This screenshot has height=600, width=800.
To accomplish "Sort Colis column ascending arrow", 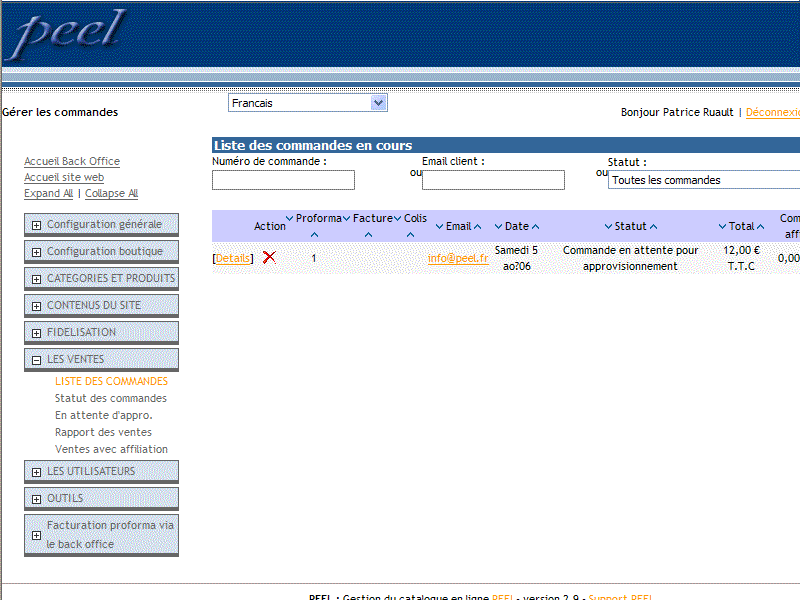I will (410, 235).
